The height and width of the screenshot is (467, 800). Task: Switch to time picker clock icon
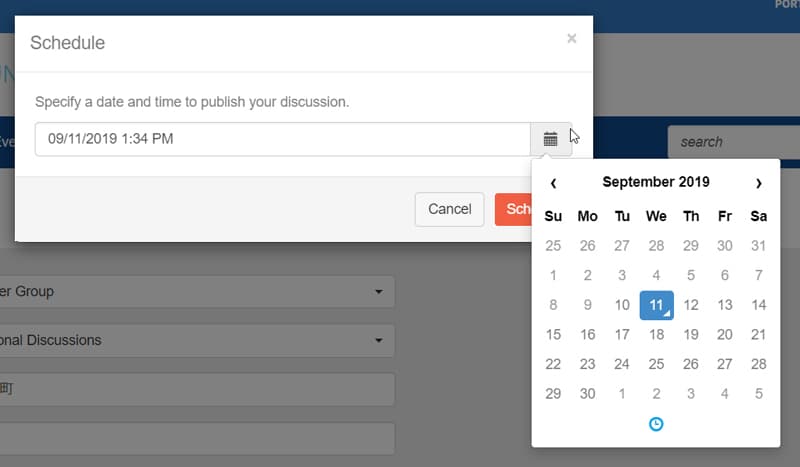[x=656, y=424]
